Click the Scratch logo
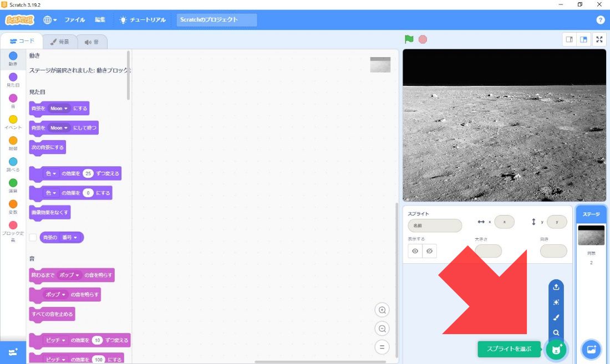The height and width of the screenshot is (364, 610). [20, 20]
